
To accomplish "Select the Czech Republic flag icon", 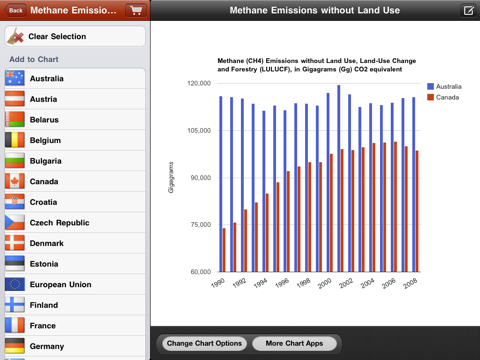I will coord(15,223).
